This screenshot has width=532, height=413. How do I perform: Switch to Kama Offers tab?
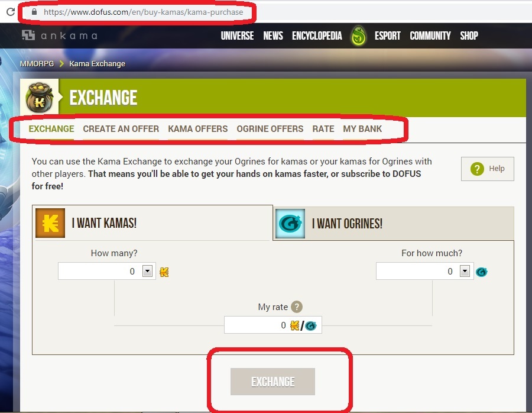(x=198, y=129)
